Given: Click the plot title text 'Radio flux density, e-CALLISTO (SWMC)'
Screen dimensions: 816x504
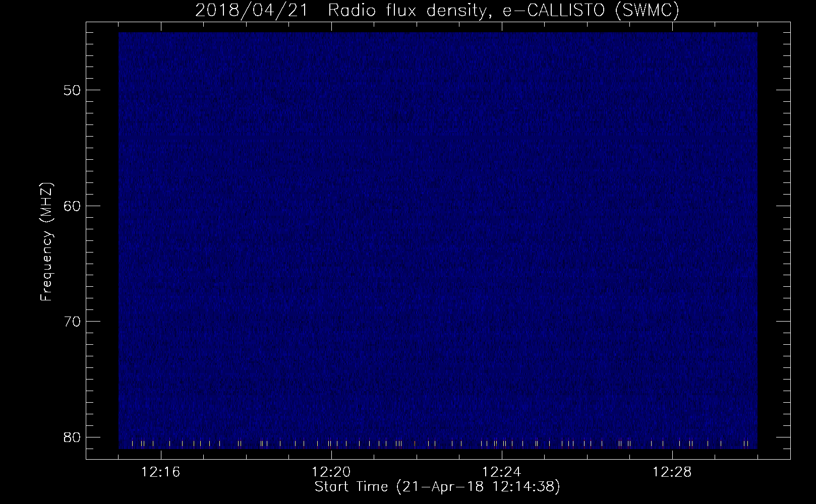Looking at the screenshot, I should [503, 10].
